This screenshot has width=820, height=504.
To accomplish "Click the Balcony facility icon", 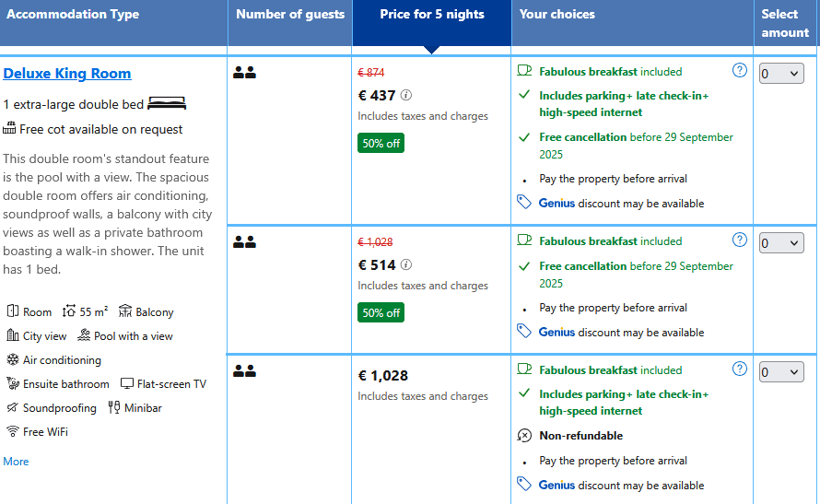I will [x=125, y=312].
